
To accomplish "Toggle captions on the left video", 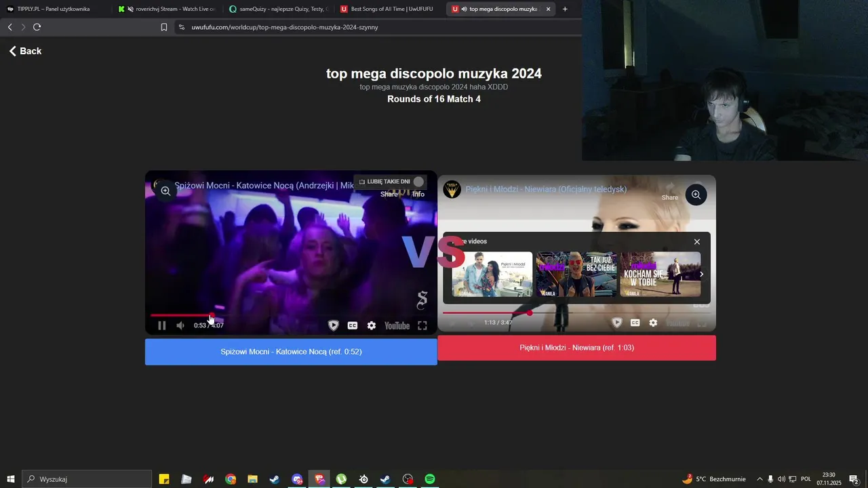I will (x=353, y=325).
